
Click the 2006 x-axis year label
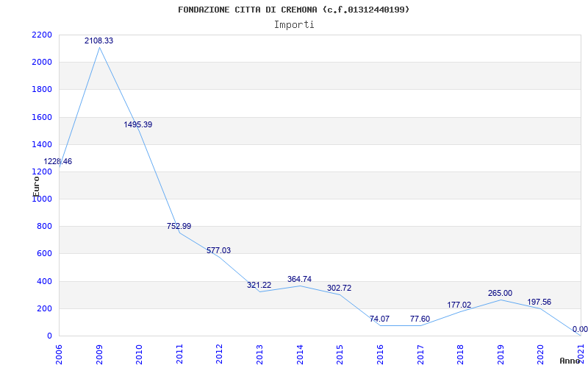click(x=59, y=355)
